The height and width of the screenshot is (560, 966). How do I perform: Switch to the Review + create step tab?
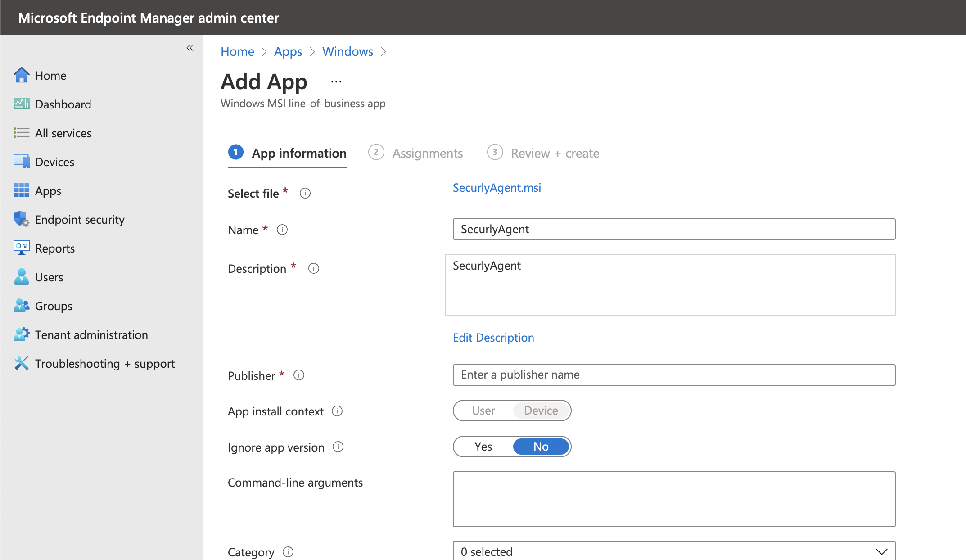[543, 153]
